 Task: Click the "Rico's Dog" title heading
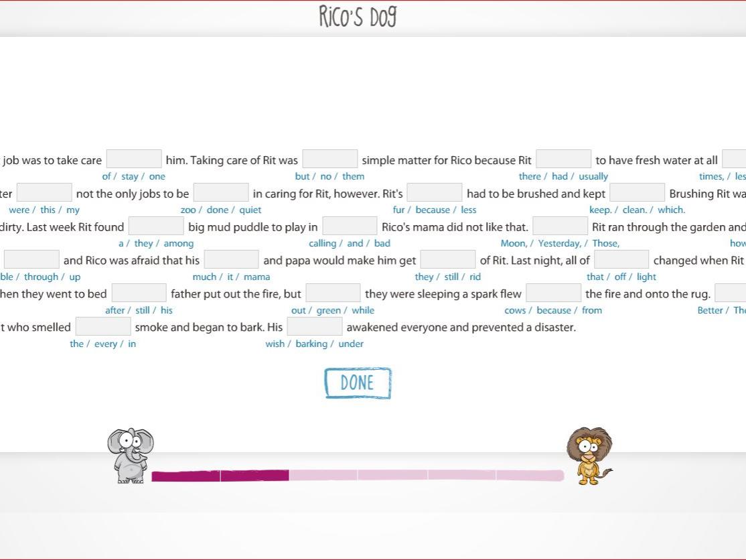358,17
